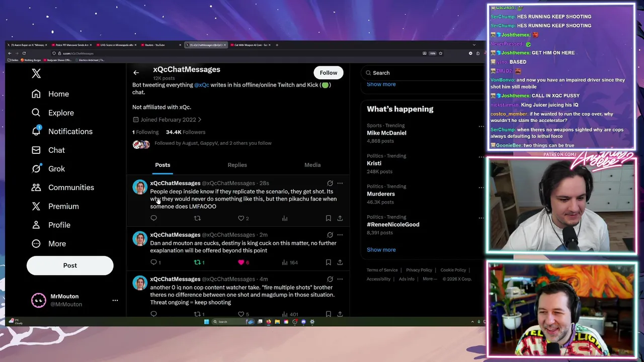Reload the page in browser

[x=24, y=53]
